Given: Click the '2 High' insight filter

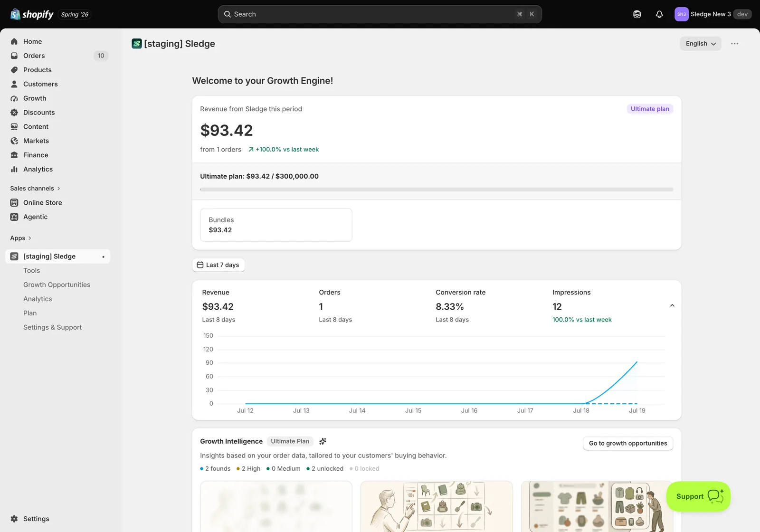Looking at the screenshot, I should coord(248,469).
